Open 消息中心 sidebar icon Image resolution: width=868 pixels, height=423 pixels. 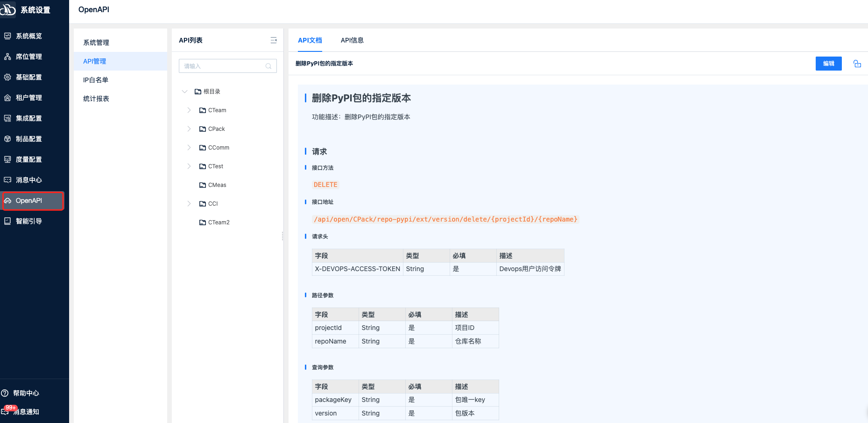pos(7,180)
